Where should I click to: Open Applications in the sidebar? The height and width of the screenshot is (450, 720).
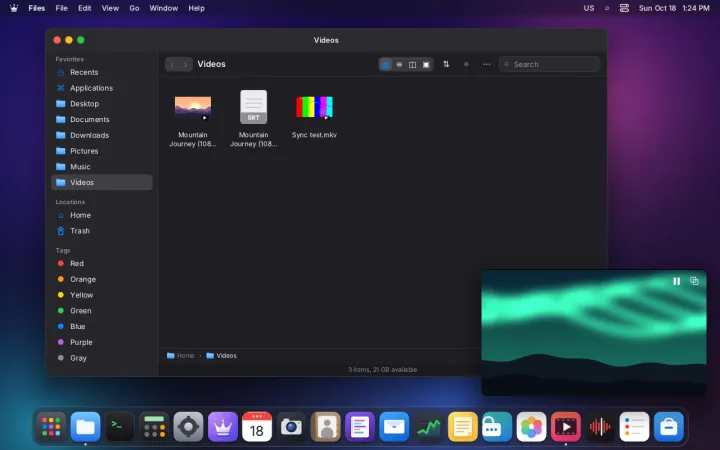pos(101,88)
